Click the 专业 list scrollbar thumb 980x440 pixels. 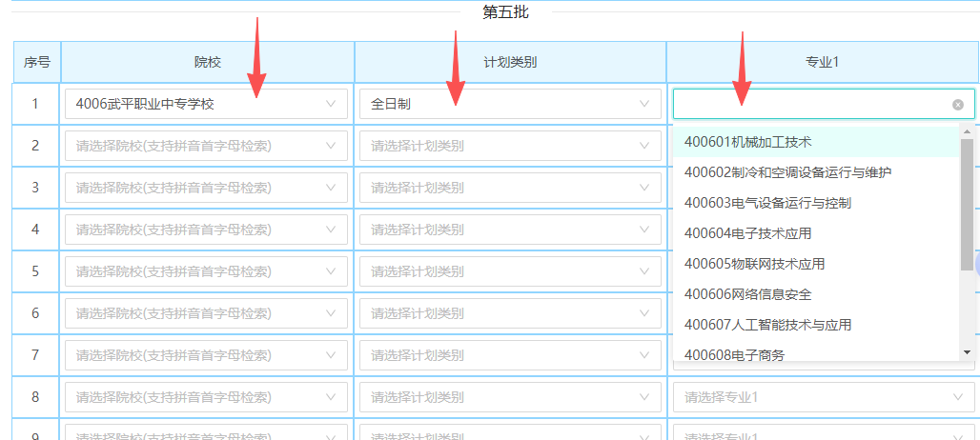coord(967,205)
